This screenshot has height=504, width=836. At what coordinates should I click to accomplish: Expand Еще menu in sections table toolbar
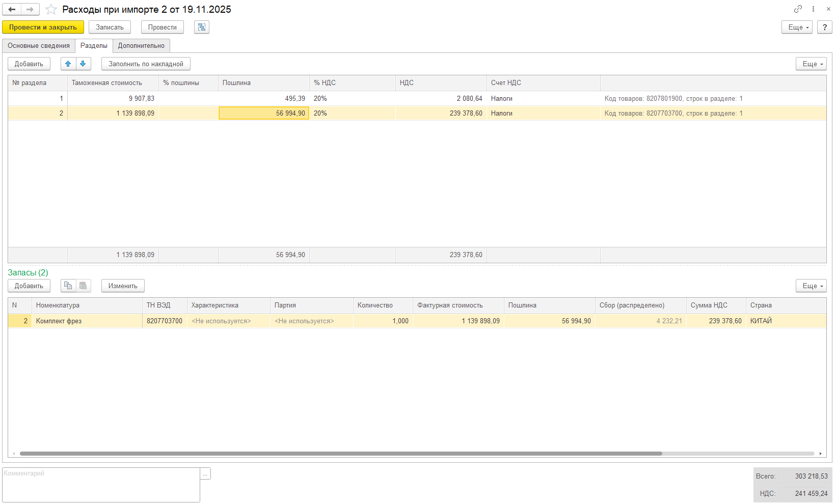(x=811, y=64)
